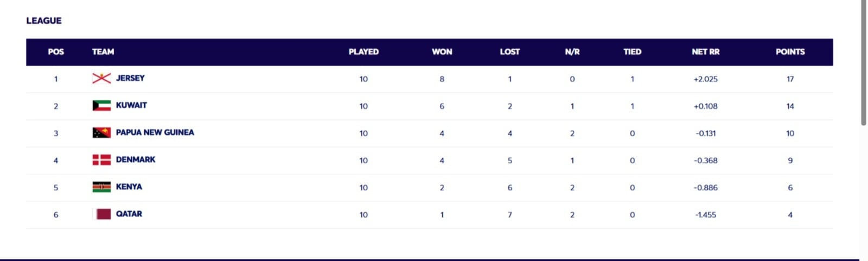This screenshot has width=868, height=261.
Task: Click the Denmark flag icon
Action: [x=101, y=160]
